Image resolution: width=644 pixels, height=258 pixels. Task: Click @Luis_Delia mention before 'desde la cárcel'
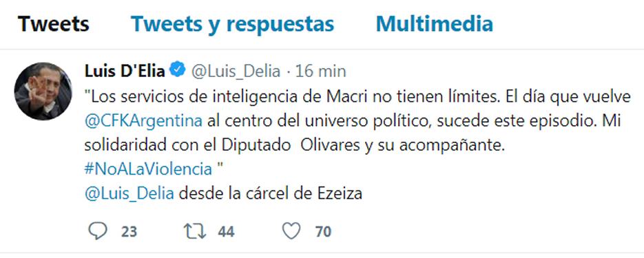coord(129,193)
